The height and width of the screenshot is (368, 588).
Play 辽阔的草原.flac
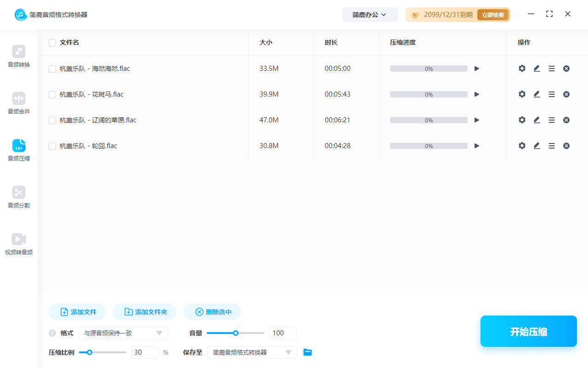tap(476, 120)
